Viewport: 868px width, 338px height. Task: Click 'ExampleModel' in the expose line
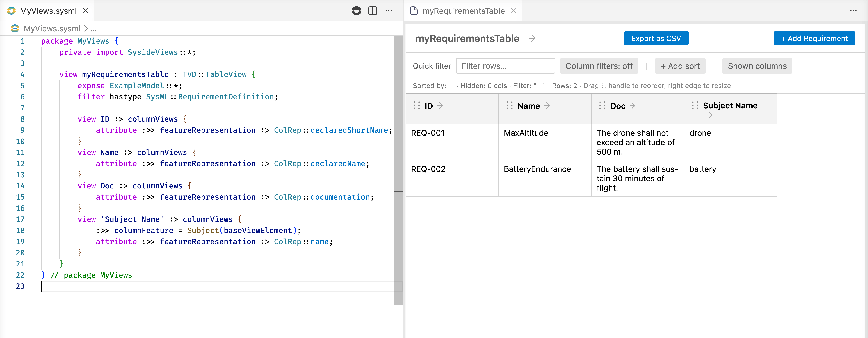[137, 86]
